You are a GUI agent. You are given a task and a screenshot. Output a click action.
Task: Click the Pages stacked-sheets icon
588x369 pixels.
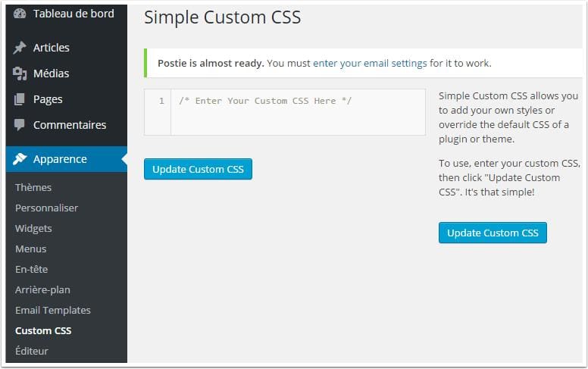(x=19, y=99)
